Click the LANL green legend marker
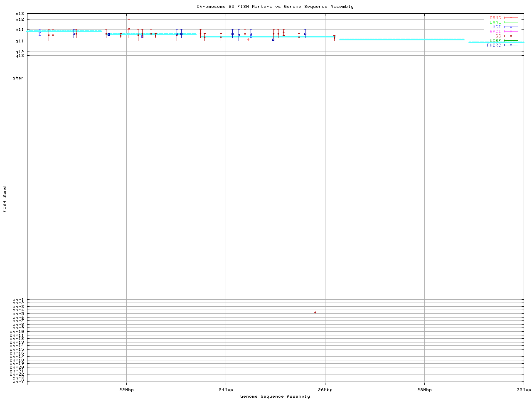This screenshot has height=399, width=532. 511,22
